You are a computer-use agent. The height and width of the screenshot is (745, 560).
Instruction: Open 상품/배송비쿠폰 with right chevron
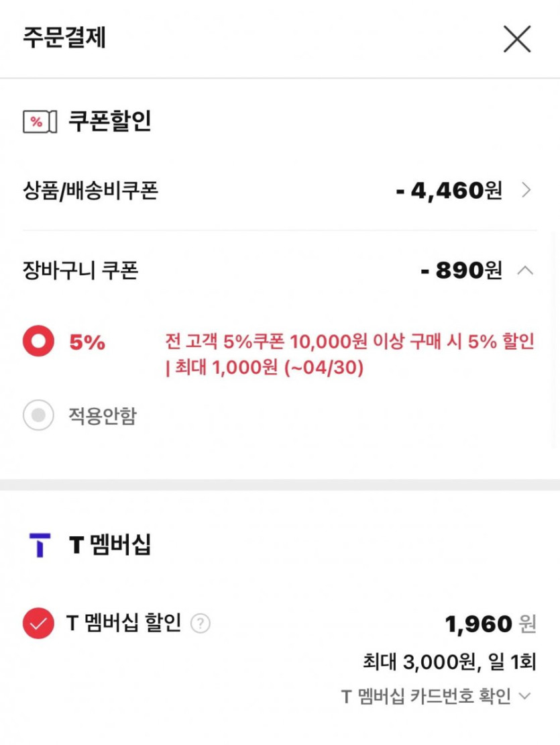point(526,191)
